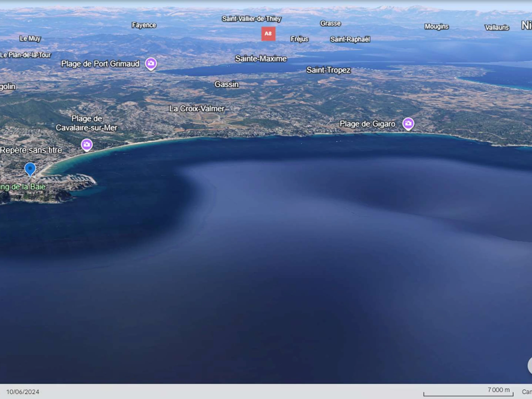Click the 'Repère sans titre' placemark label
The image size is (532, 399).
[x=31, y=150]
